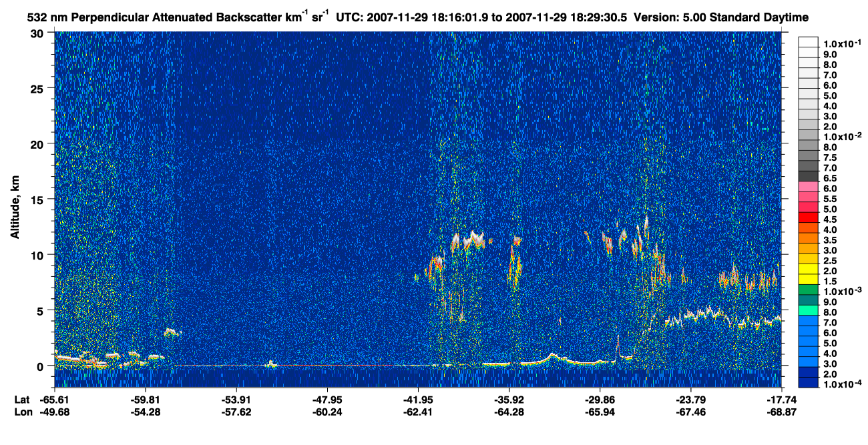The image size is (868, 445).
Task: Click the altitude tick label '15'
Action: [37, 199]
